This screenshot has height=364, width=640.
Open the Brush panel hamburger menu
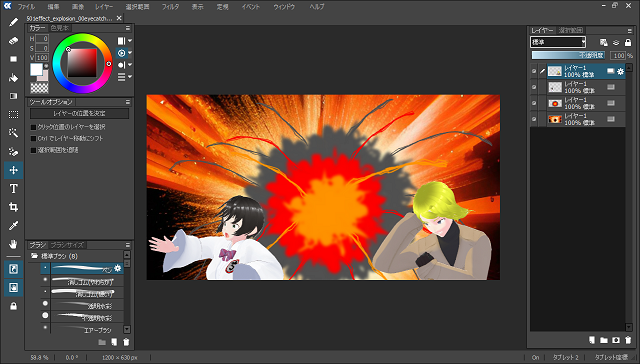(128, 245)
